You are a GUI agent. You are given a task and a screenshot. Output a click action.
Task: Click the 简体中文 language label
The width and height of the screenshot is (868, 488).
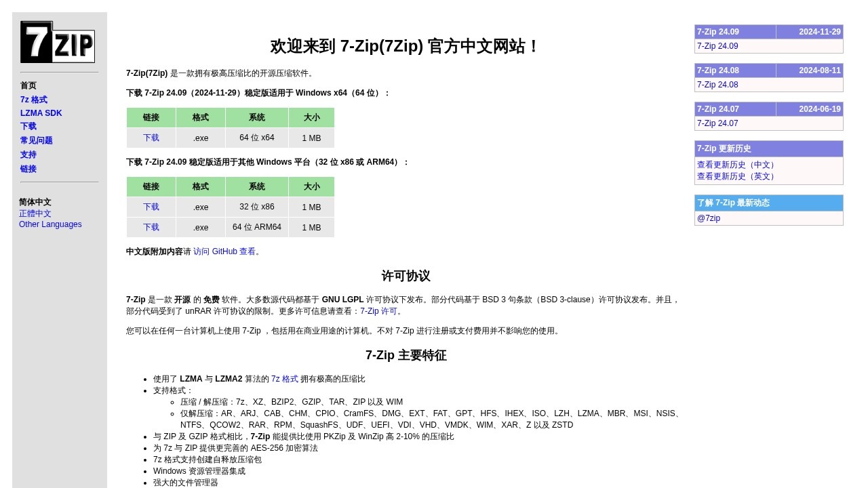coord(35,202)
